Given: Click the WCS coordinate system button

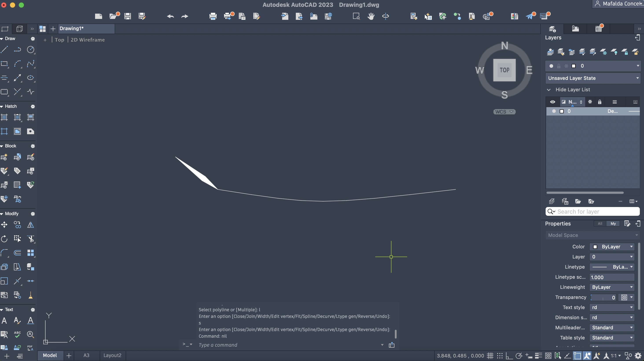Looking at the screenshot, I should pyautogui.click(x=504, y=112).
